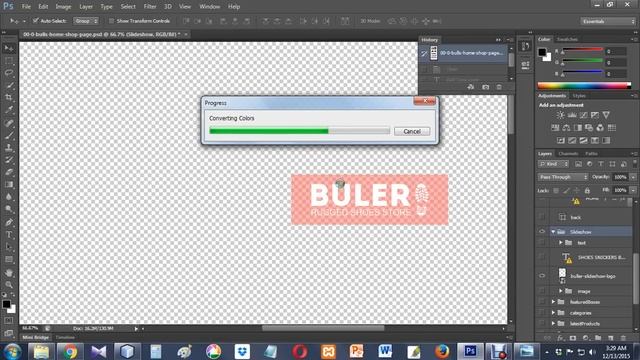Collapse the Slideshow group
640x360 pixels.
pyautogui.click(x=553, y=231)
